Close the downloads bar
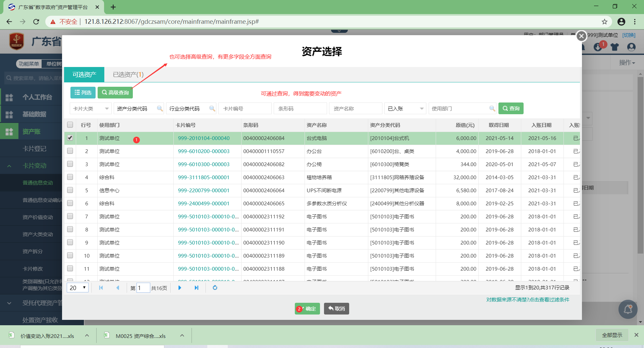This screenshot has height=348, width=644. pyautogui.click(x=636, y=335)
